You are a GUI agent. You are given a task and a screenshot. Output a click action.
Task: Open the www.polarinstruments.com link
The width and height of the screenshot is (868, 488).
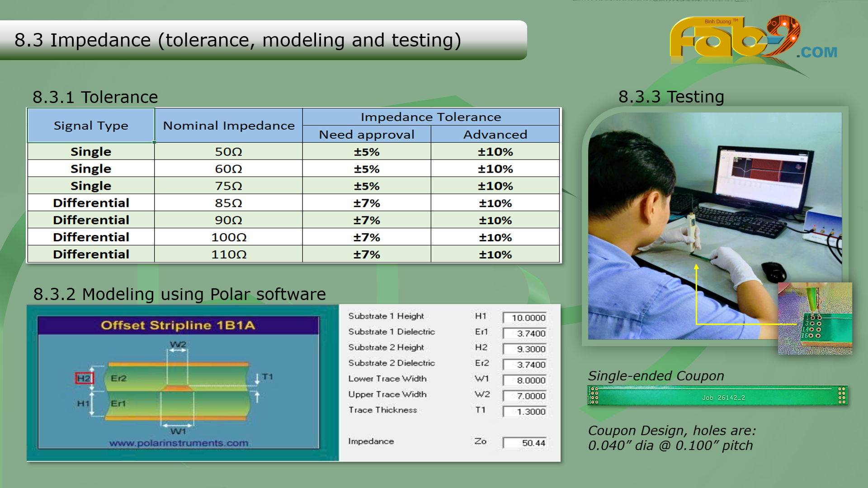pos(179,443)
